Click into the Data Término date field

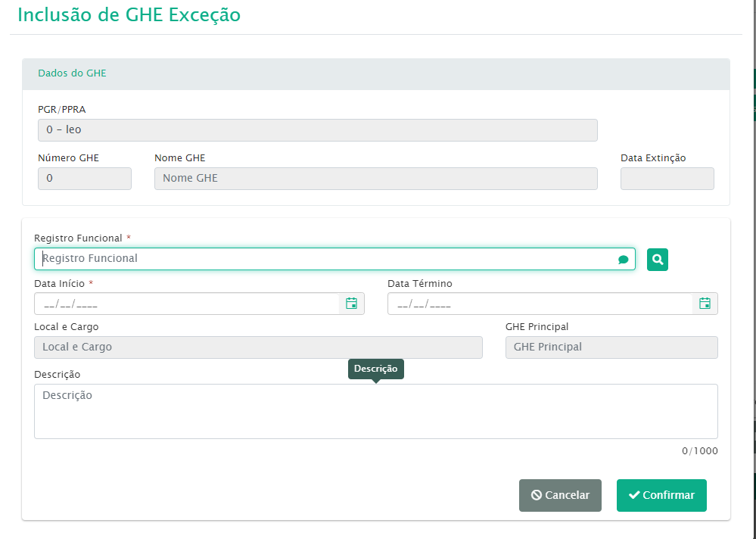[x=539, y=304]
